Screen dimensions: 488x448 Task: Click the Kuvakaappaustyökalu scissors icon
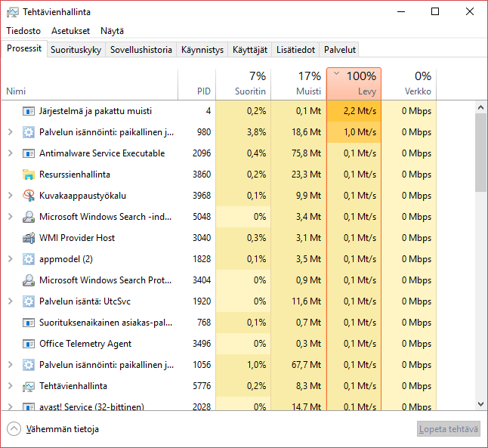point(28,196)
